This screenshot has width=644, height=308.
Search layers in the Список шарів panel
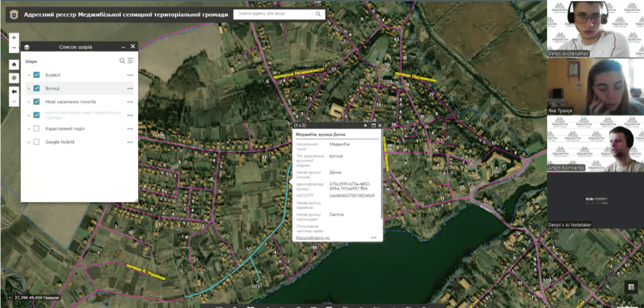(x=122, y=61)
